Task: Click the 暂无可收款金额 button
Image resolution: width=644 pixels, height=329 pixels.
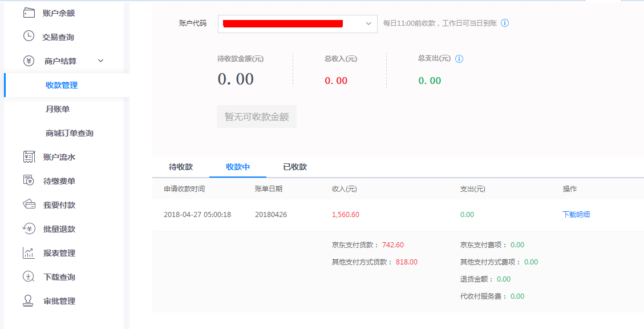Action: 257,117
